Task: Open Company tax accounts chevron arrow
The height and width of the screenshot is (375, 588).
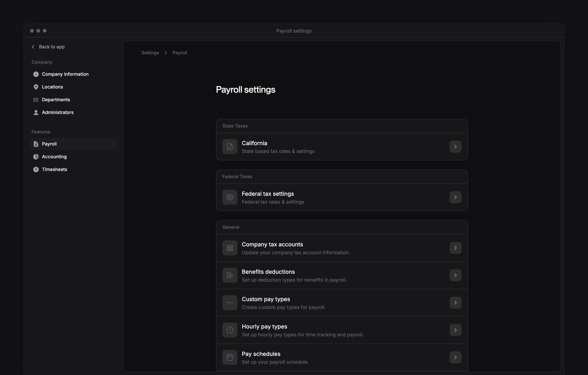Action: (x=455, y=248)
